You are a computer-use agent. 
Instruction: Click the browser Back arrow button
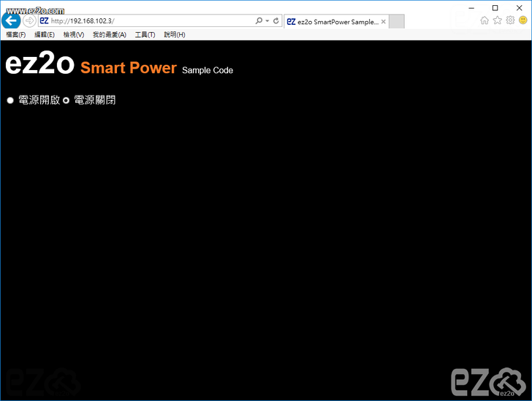[x=11, y=21]
